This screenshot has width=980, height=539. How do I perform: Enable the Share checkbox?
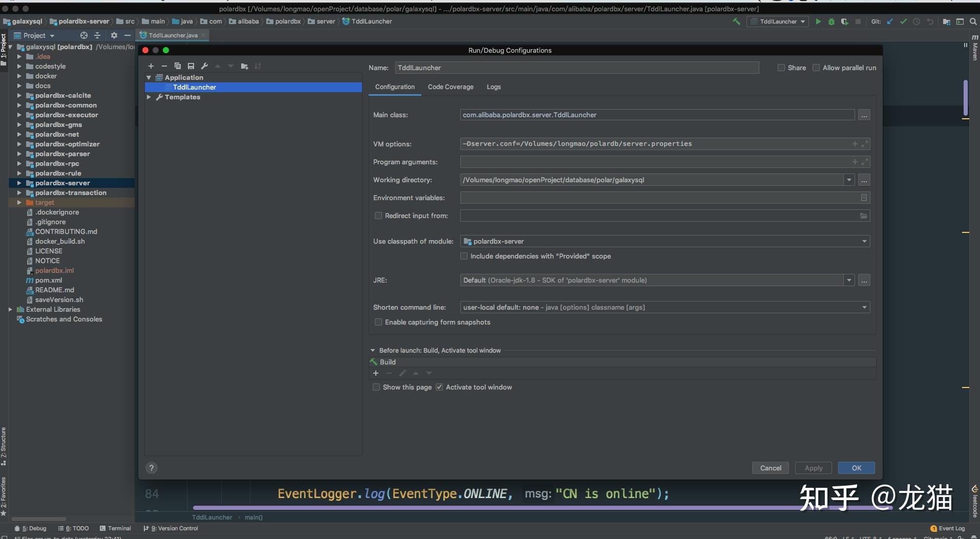[x=781, y=68]
